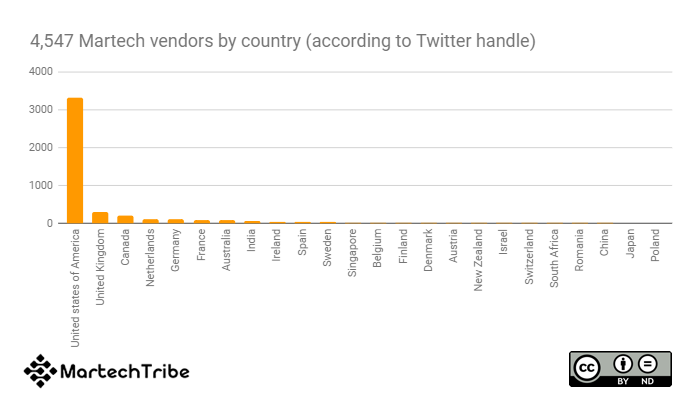Image resolution: width=693 pixels, height=407 pixels.
Task: Click the Creative Commons CC icon
Action: pyautogui.click(x=590, y=367)
